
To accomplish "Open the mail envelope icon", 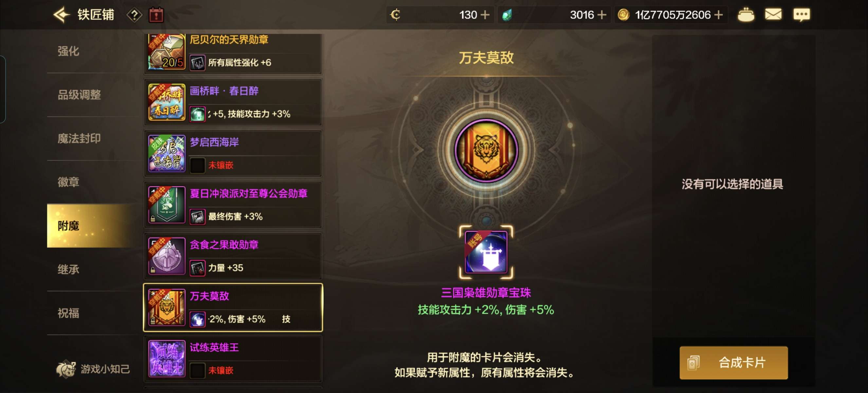I will (x=773, y=14).
